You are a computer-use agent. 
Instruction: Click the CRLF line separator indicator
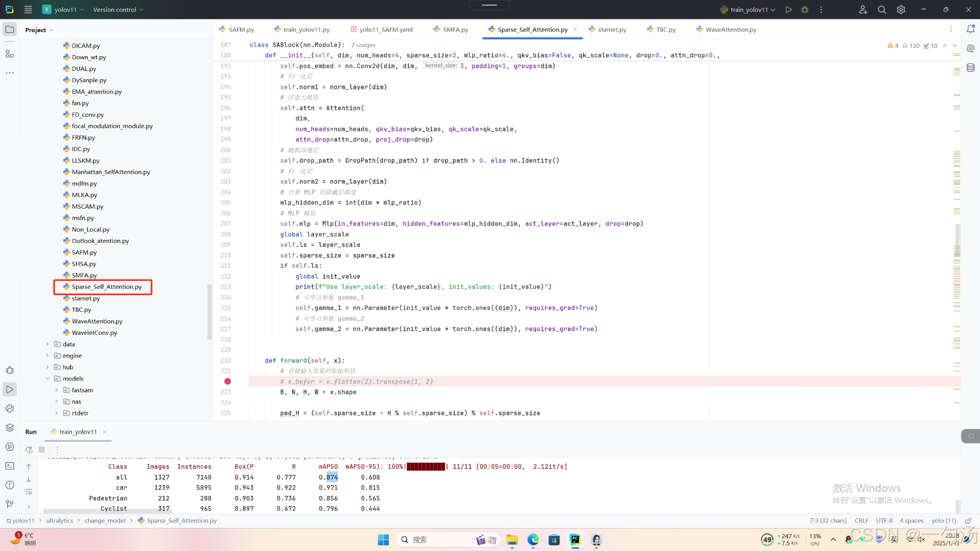(x=861, y=521)
